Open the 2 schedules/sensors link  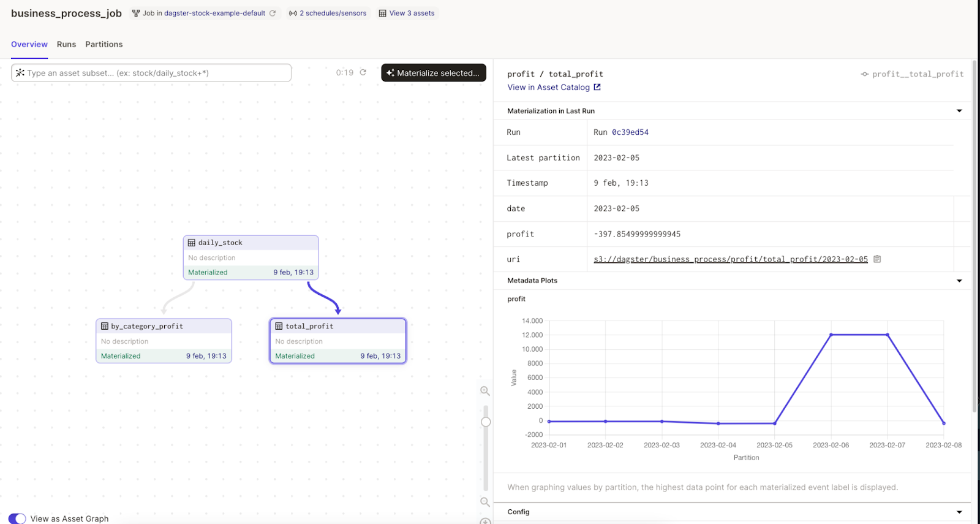tap(332, 13)
